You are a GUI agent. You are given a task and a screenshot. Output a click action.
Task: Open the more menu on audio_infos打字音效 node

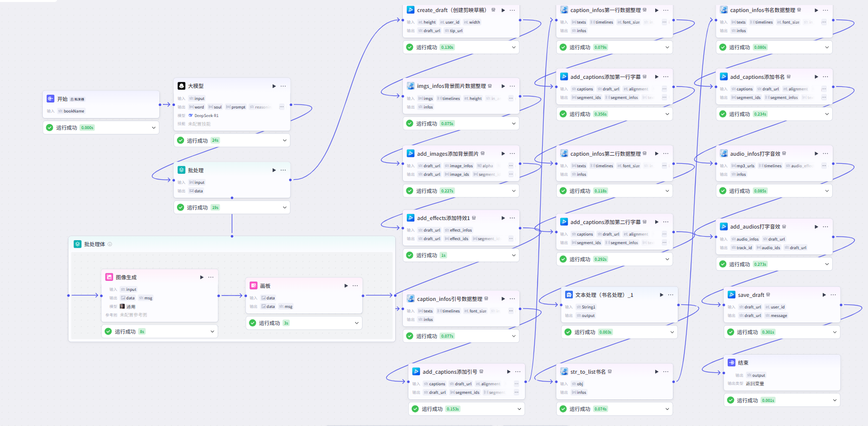point(825,154)
